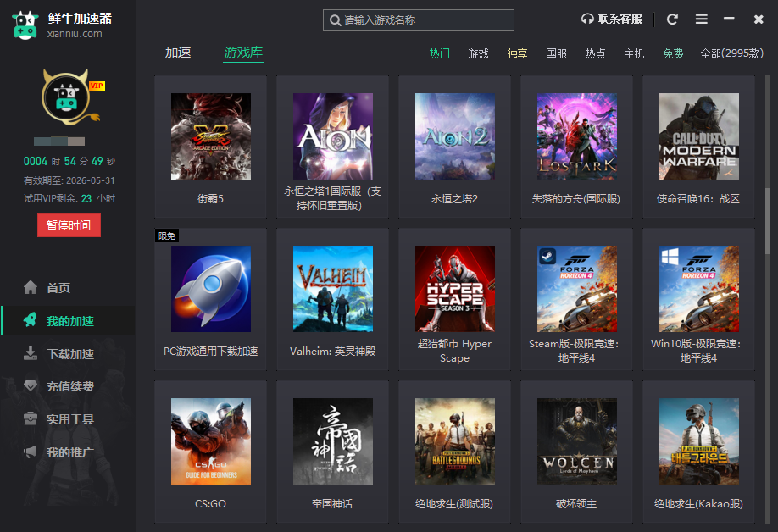778x532 pixels.
Task: Click the 破坏领主 game title text
Action: [576, 504]
